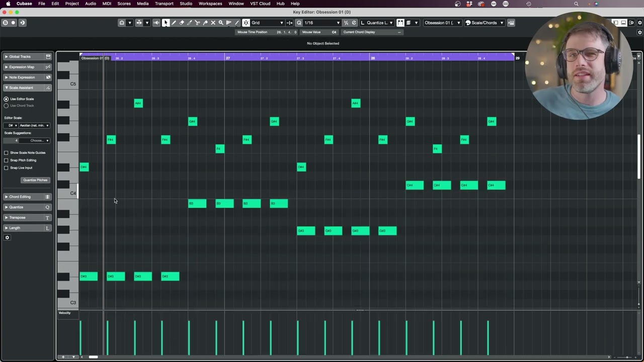Viewport: 644px width, 362px height.
Task: Open macOS Spotlight search
Action: click(576, 4)
